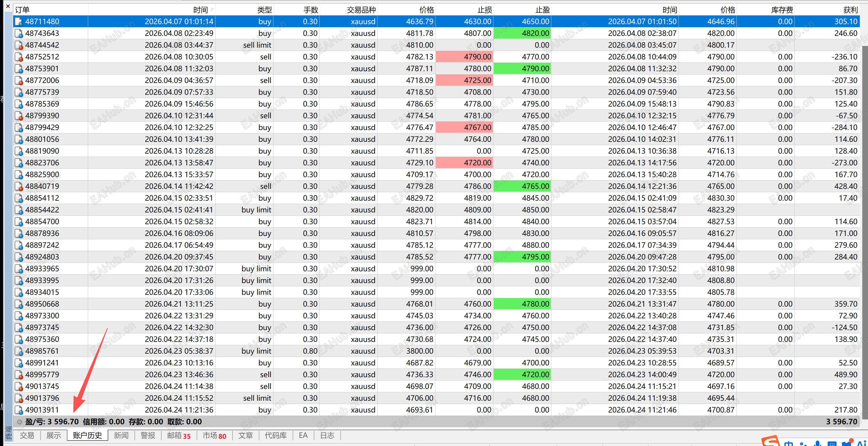
Task: Close the terminal panel with X button
Action: (8, 6)
